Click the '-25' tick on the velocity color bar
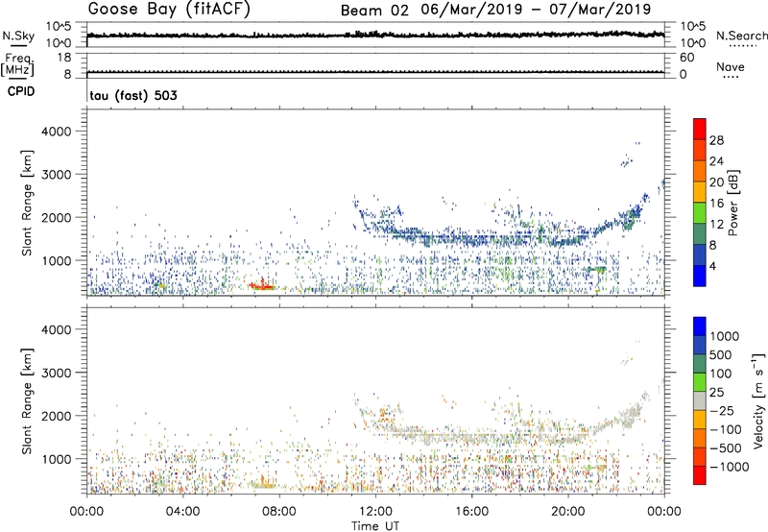This screenshot has height=532, width=768. (722, 410)
